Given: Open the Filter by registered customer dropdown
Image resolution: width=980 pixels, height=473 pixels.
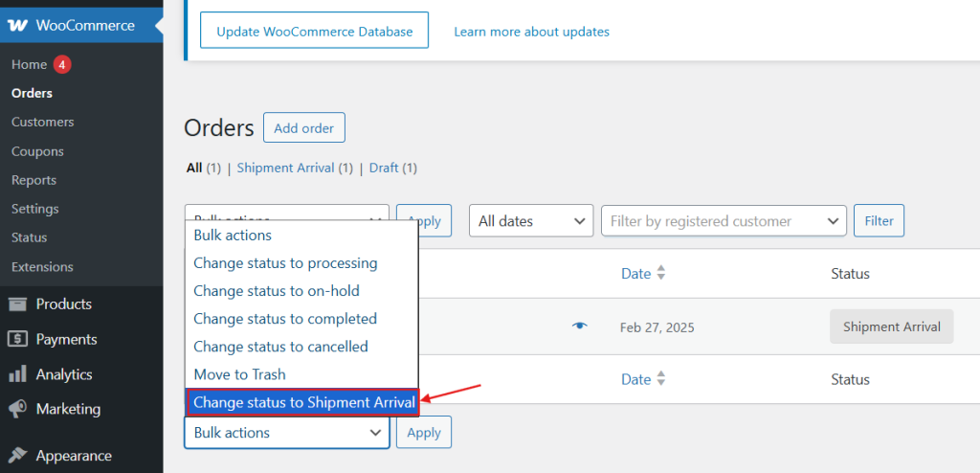Looking at the screenshot, I should click(724, 221).
